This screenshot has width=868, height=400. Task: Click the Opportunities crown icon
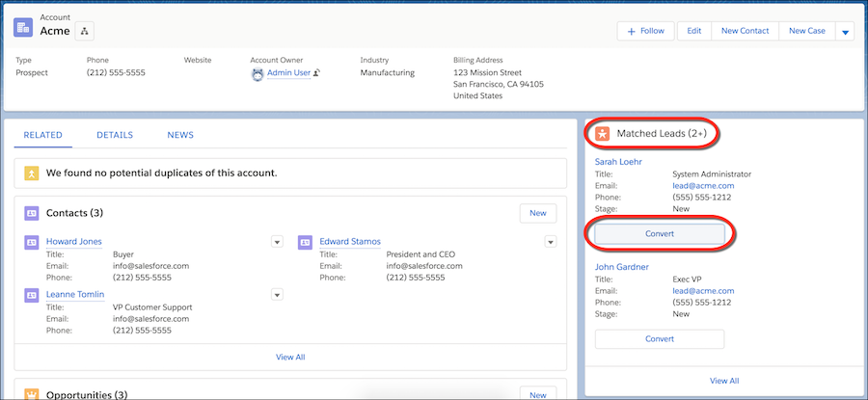[x=32, y=395]
